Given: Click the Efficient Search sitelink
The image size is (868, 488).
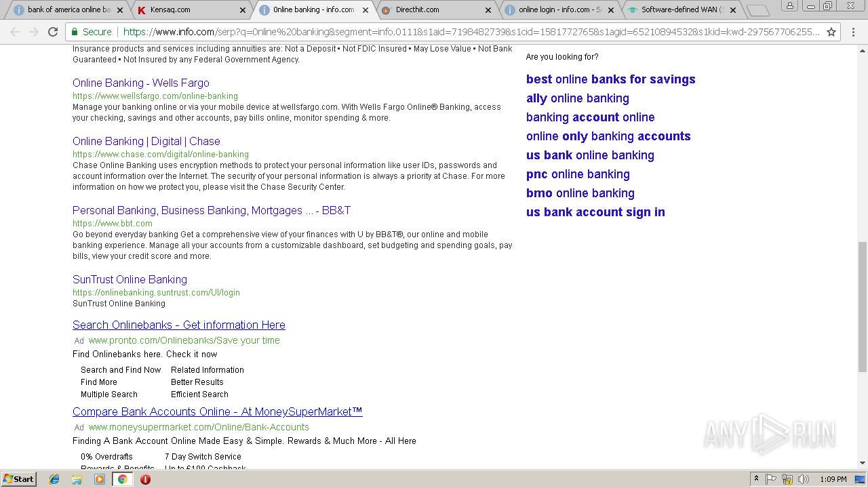Looking at the screenshot, I should [199, 394].
